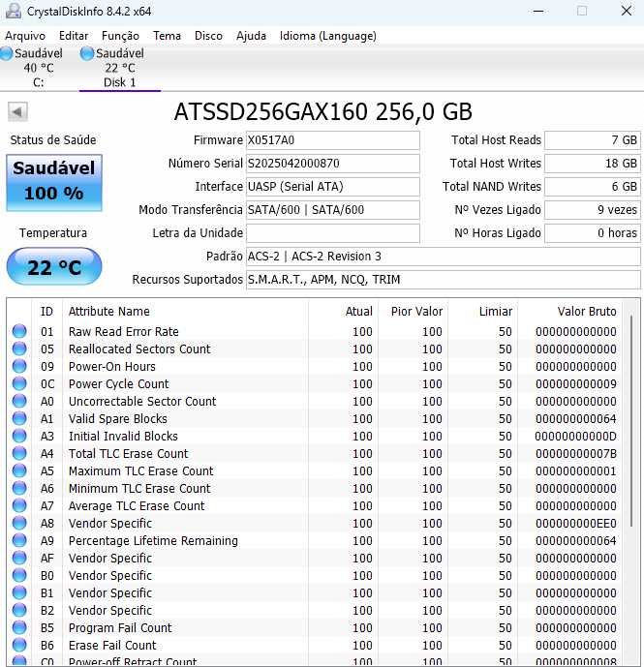Image resolution: width=644 pixels, height=667 pixels.
Task: Click the Nº Horas Ligado value 0 horas
Action: coord(593,233)
